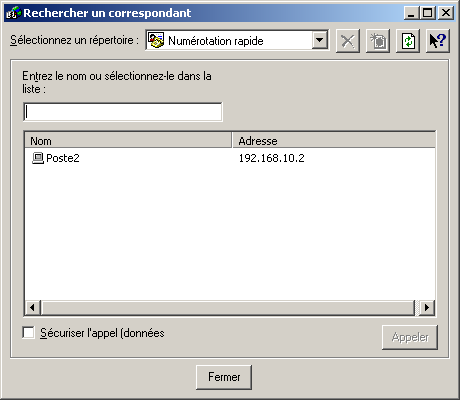
Task: Click the Fermer button
Action: point(224,377)
